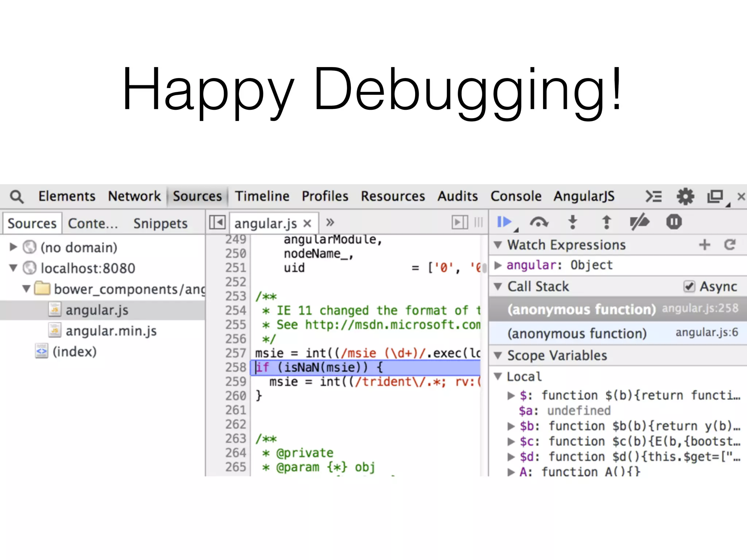
Task: Open the AngularJS tab
Action: click(584, 196)
